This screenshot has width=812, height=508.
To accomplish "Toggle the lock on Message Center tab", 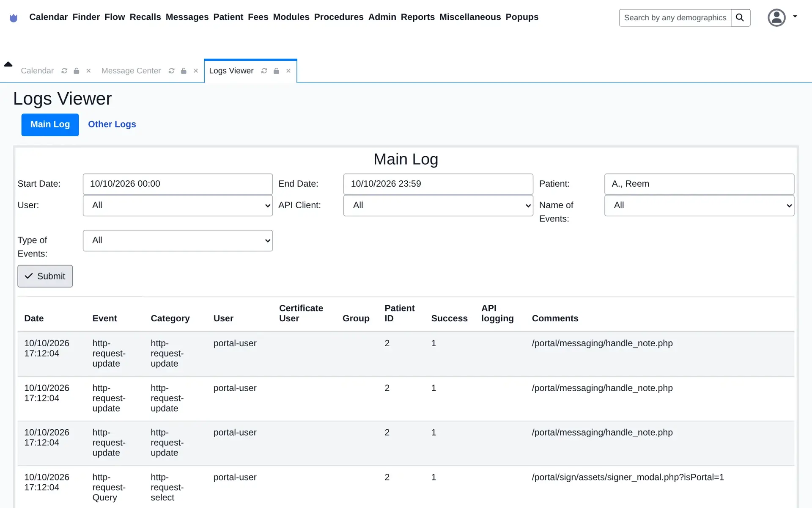I will (x=184, y=71).
